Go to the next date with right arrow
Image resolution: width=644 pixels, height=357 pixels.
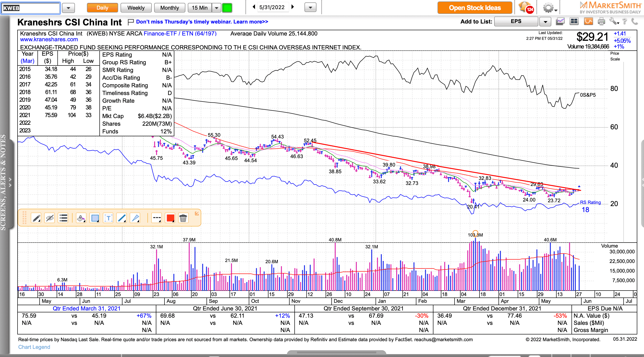292,7
